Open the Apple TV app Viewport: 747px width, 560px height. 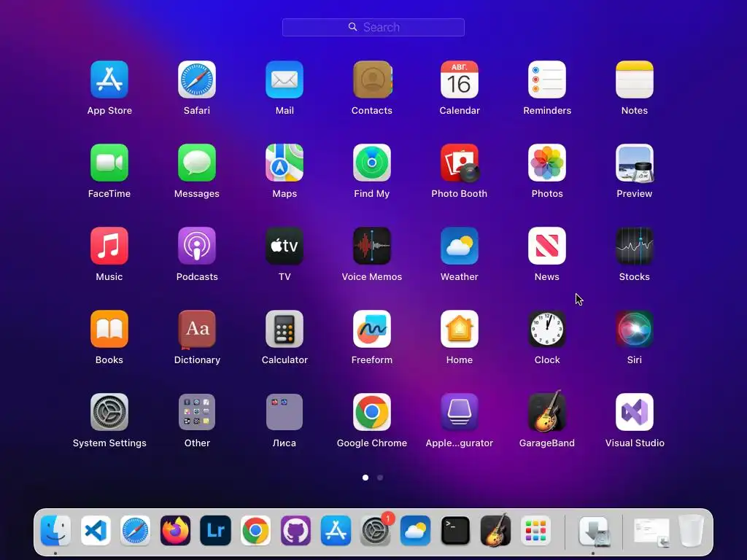pyautogui.click(x=285, y=246)
